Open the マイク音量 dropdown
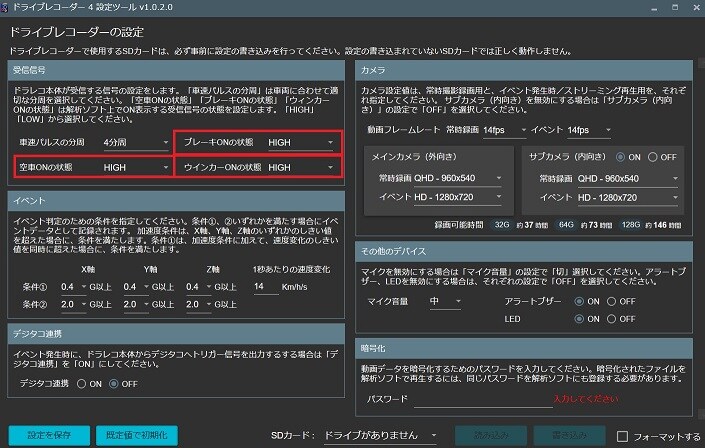The width and height of the screenshot is (705, 448). (x=445, y=301)
